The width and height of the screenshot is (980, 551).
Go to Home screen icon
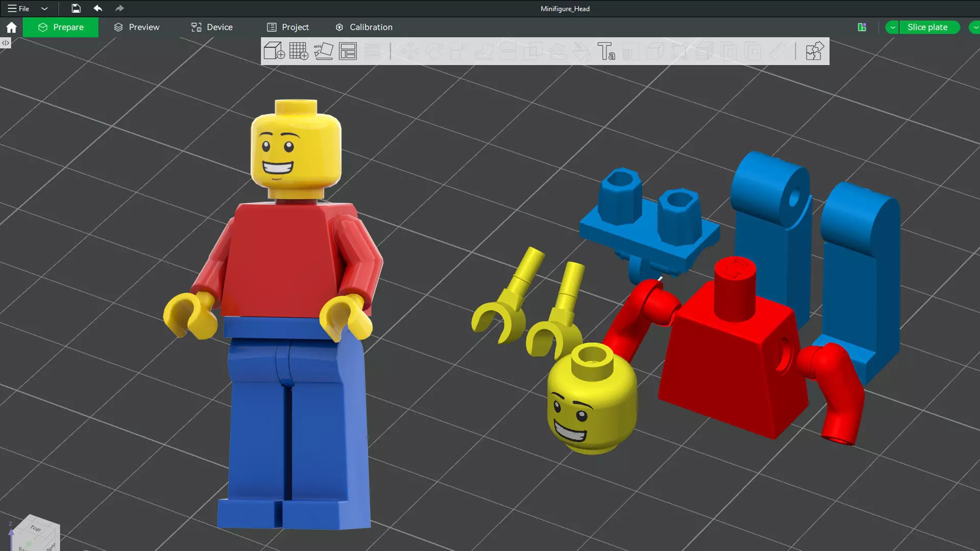pyautogui.click(x=11, y=27)
